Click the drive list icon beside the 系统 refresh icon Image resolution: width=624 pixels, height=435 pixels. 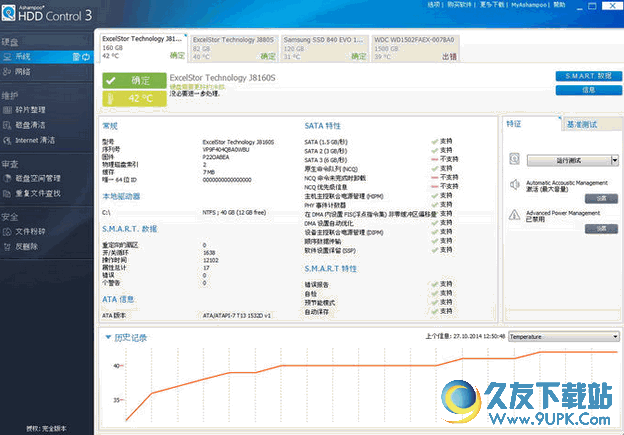pyautogui.click(x=76, y=57)
